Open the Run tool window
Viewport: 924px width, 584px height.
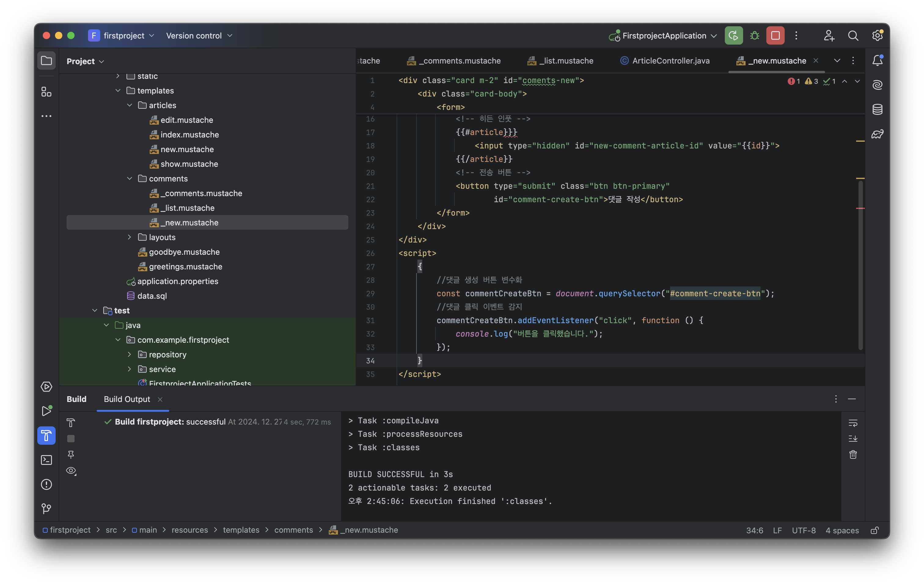[x=46, y=411]
